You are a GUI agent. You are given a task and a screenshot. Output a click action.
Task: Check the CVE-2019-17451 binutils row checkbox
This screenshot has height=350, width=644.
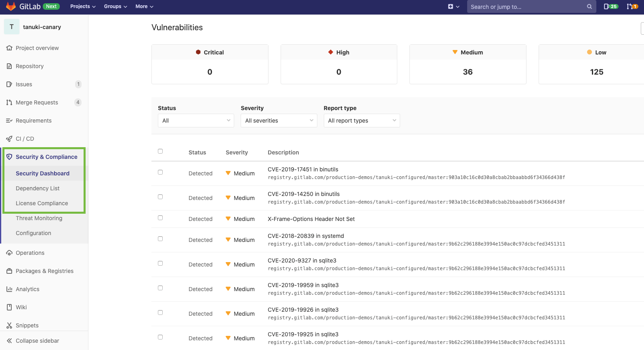160,172
